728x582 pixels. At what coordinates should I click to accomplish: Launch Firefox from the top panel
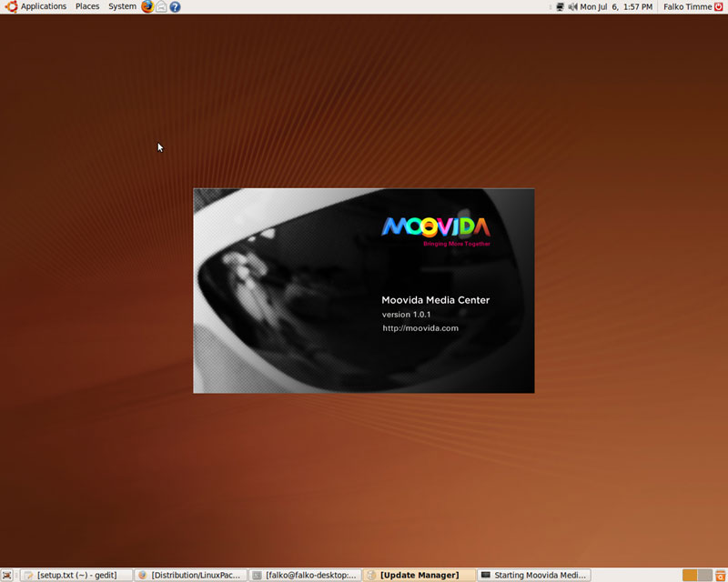coord(147,6)
